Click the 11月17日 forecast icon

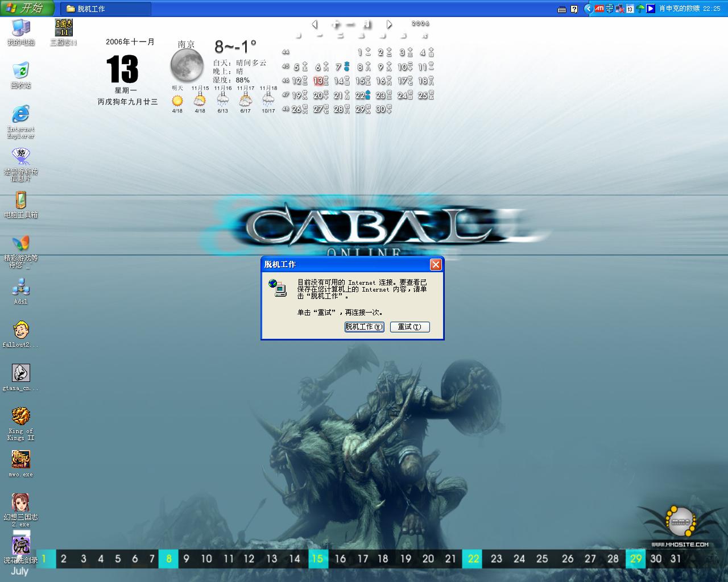pyautogui.click(x=245, y=101)
